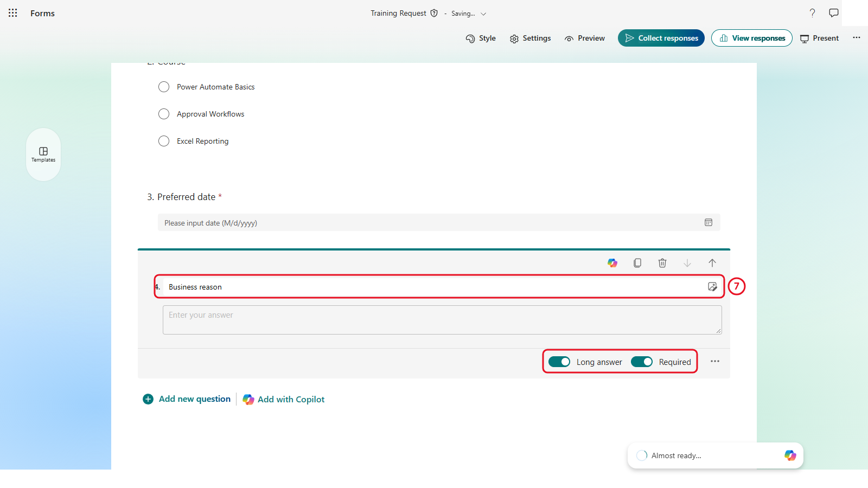The width and height of the screenshot is (868, 488).
Task: Open the Style menu
Action: 481,38
